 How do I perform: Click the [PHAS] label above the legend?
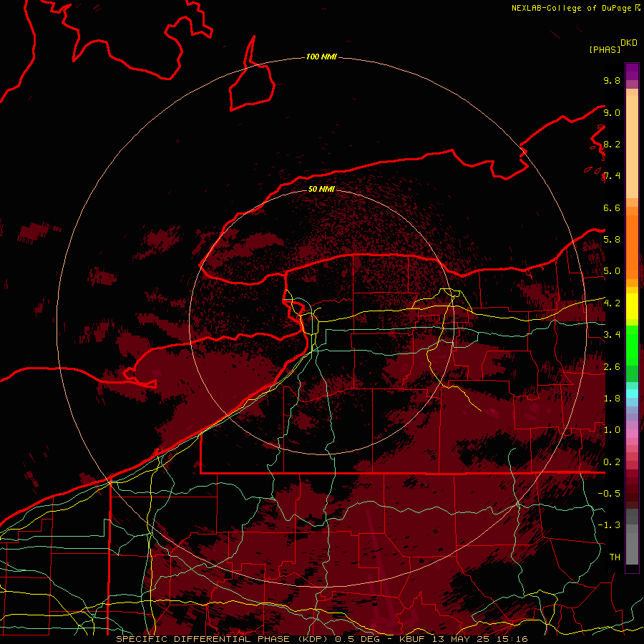(x=605, y=49)
